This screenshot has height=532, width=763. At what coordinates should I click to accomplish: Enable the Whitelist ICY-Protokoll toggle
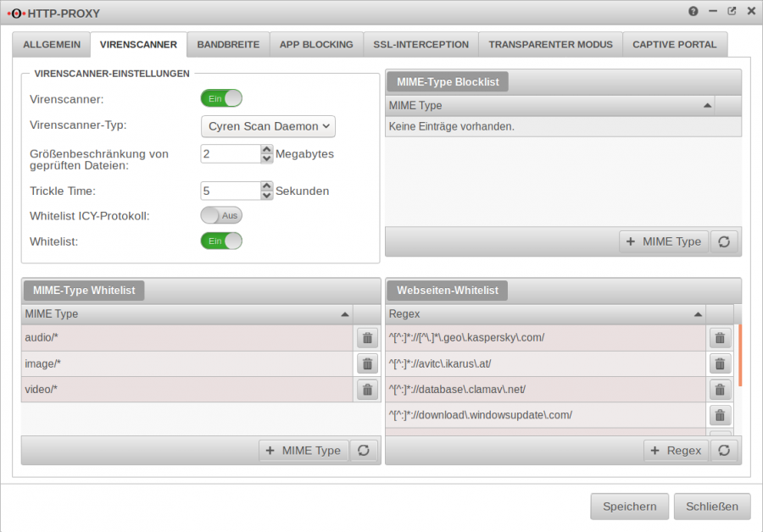(x=220, y=214)
